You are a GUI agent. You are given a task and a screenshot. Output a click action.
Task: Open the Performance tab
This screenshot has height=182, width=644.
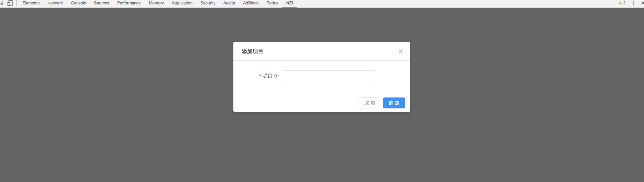click(129, 3)
